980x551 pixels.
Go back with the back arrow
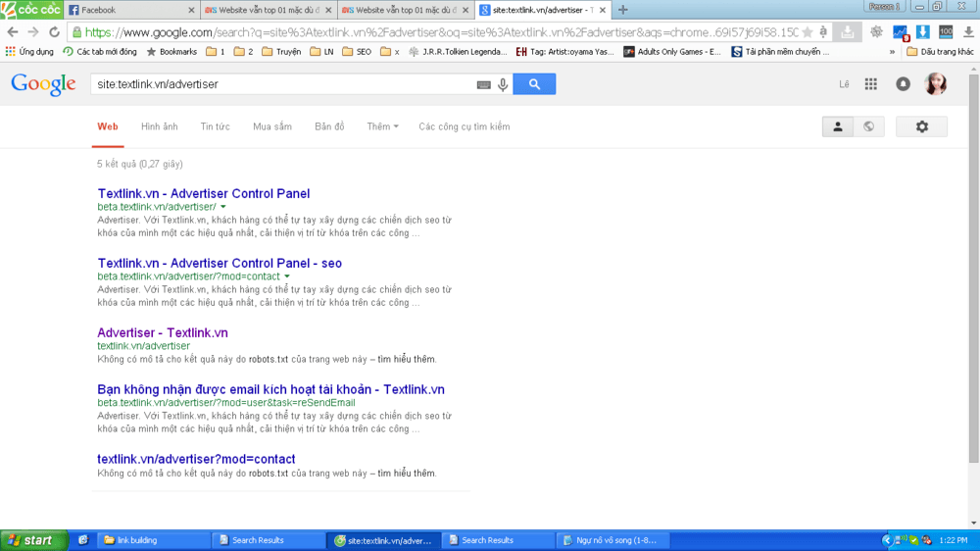[13, 32]
